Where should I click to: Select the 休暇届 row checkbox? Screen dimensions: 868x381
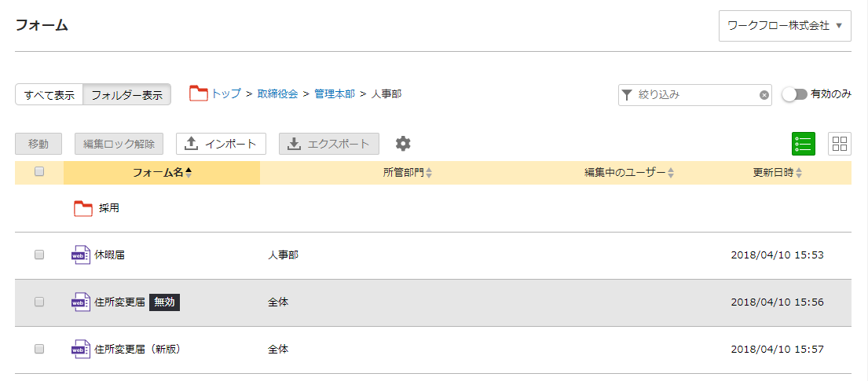(x=39, y=255)
